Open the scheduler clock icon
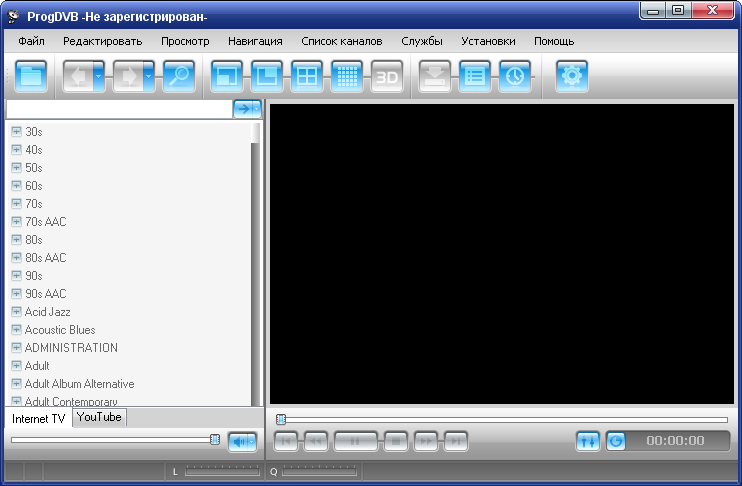Image resolution: width=742 pixels, height=486 pixels. pyautogui.click(x=515, y=77)
